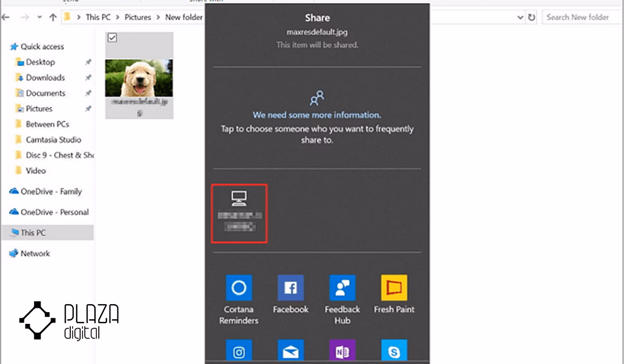Viewport: 624px width, 364px height.
Task: Open recent locations dropdown arrow
Action: 40,18
